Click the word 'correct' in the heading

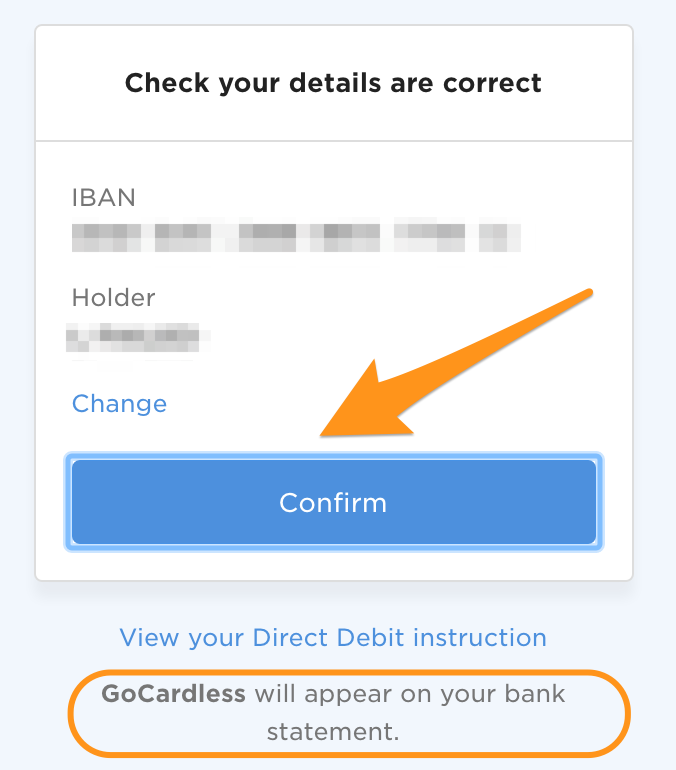point(495,82)
